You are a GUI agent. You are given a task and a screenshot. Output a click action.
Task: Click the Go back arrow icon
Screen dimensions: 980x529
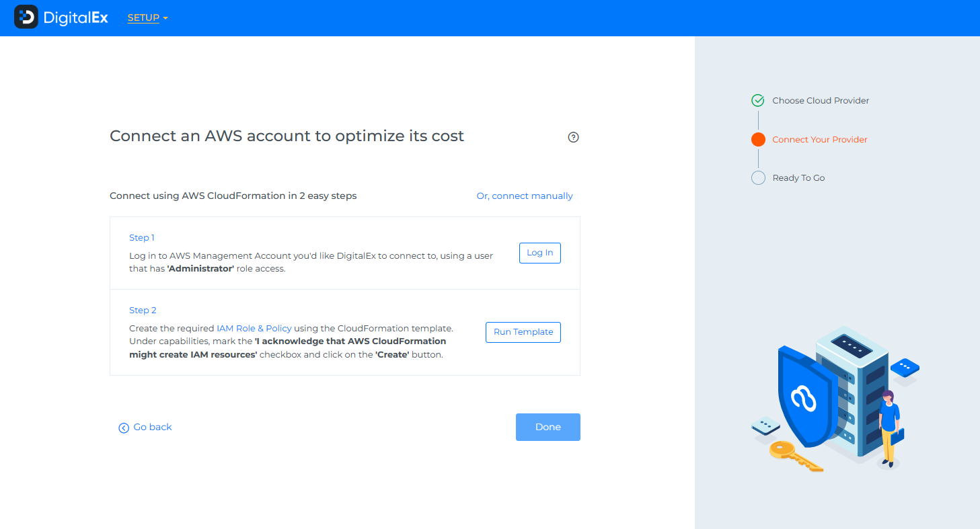124,428
